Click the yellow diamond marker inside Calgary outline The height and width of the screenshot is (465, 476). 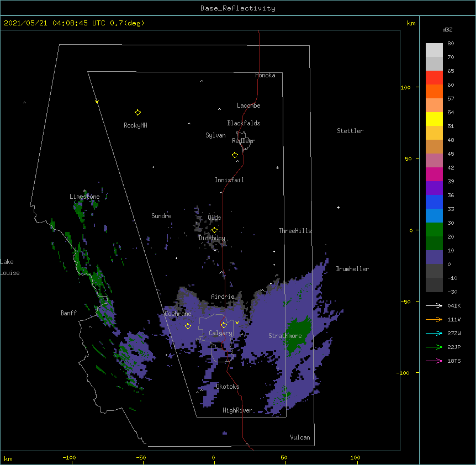tap(224, 325)
